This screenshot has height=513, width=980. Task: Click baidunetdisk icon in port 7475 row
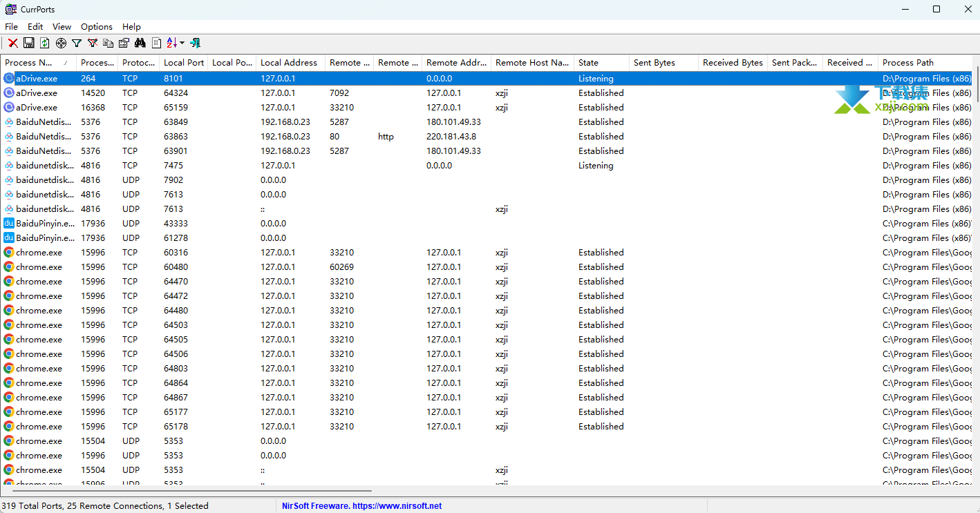[x=9, y=165]
